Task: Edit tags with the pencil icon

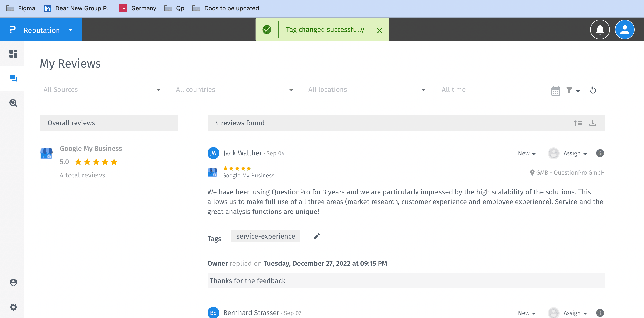Action: pos(316,237)
